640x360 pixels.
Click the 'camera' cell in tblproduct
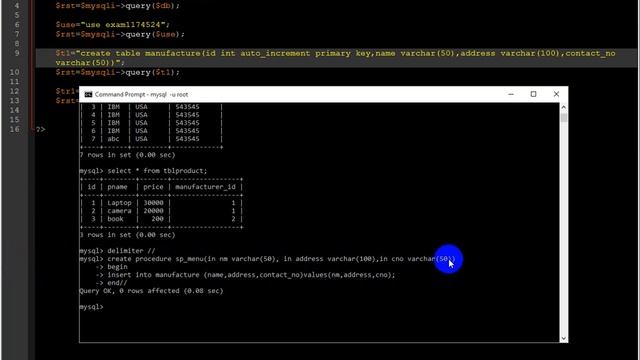[x=119, y=211]
